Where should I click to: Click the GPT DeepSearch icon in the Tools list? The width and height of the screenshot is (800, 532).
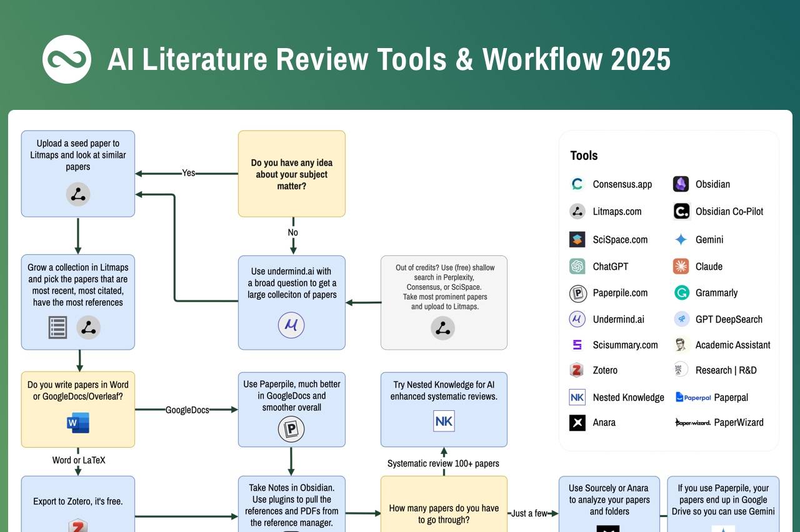(681, 319)
